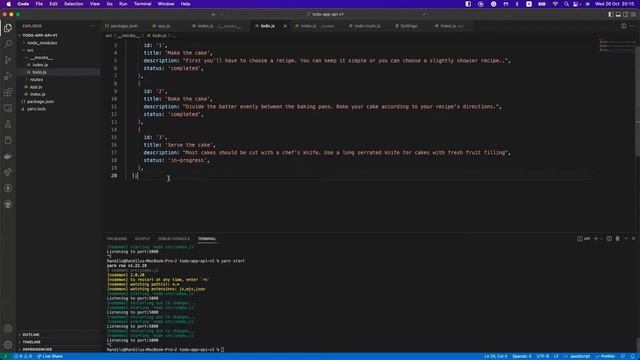Image resolution: width=640 pixels, height=360 pixels.
Task: Open the Wi-Fi status menu
Action: point(555,4)
